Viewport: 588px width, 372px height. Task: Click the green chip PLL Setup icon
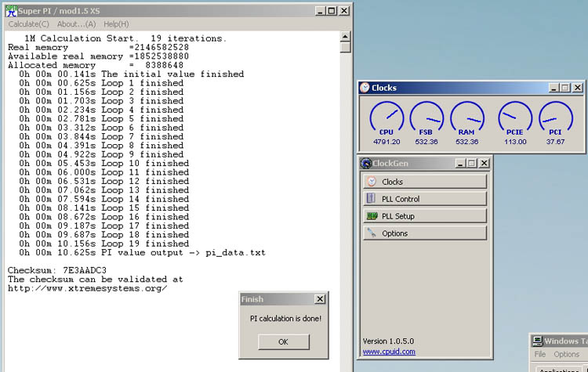point(372,216)
